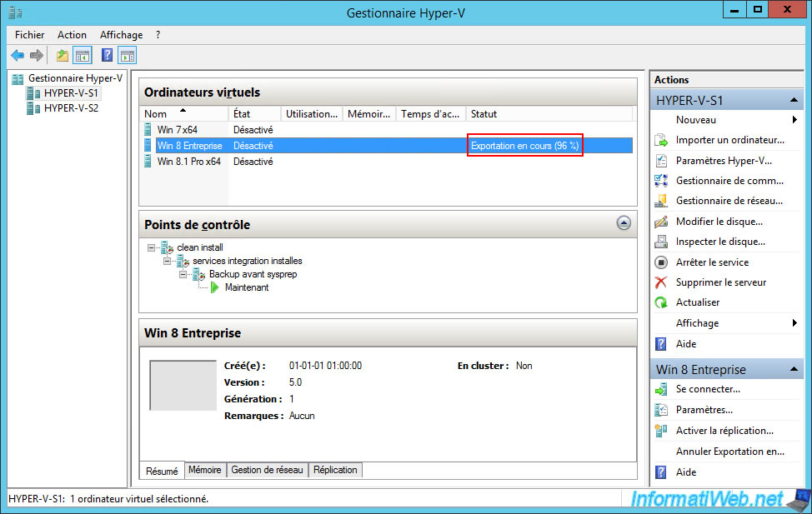This screenshot has height=514, width=812.
Task: Collapse the HYPER-V-S1 actions section
Action: click(794, 100)
